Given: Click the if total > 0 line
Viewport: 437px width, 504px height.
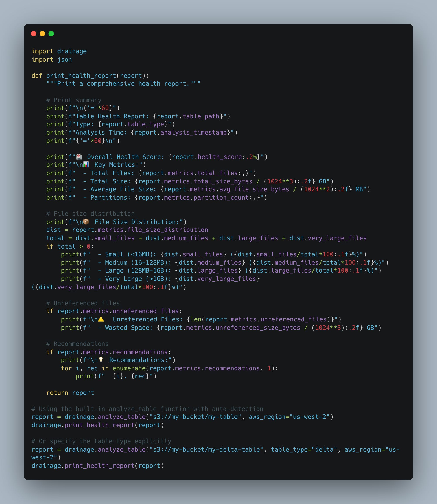Looking at the screenshot, I should tap(70, 246).
